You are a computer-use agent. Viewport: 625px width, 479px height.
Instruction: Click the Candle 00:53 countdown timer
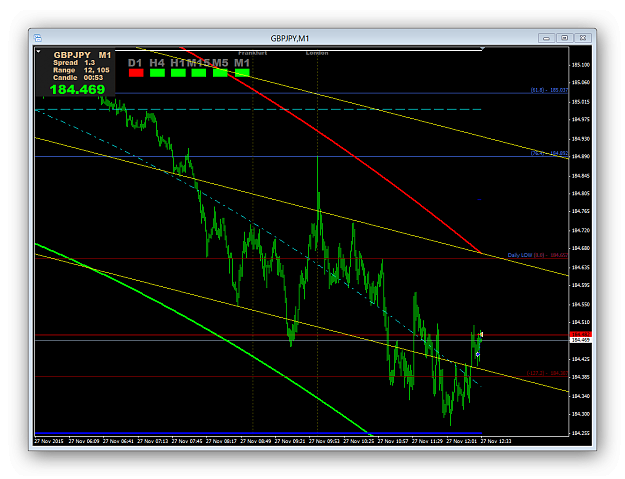coord(78,78)
